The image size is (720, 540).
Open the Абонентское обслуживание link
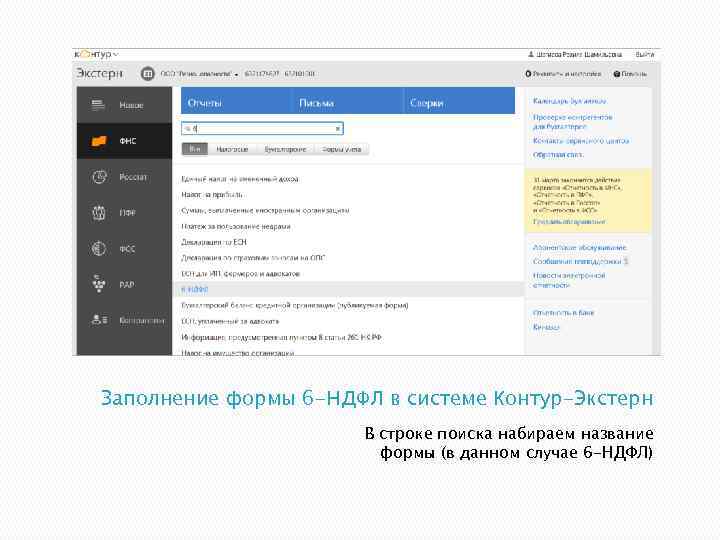pyautogui.click(x=579, y=248)
